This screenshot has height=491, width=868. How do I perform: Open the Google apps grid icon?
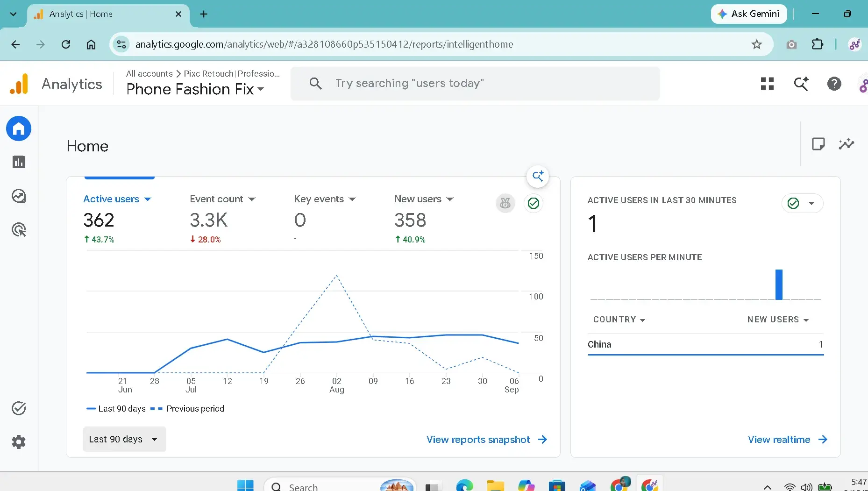click(x=767, y=84)
